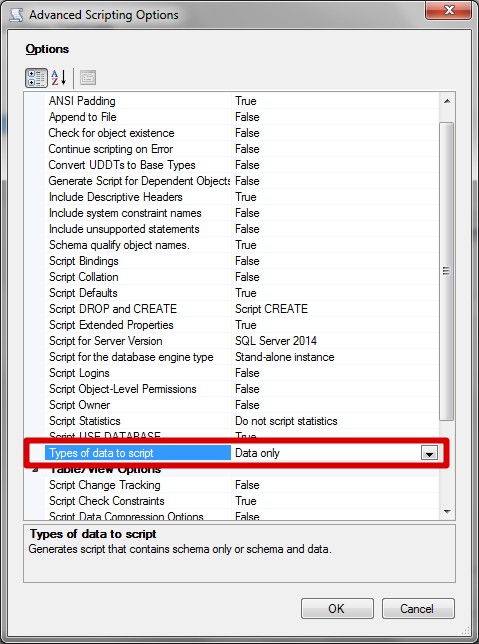The image size is (479, 644).
Task: Select the Script Statistics property row
Action: (242, 421)
